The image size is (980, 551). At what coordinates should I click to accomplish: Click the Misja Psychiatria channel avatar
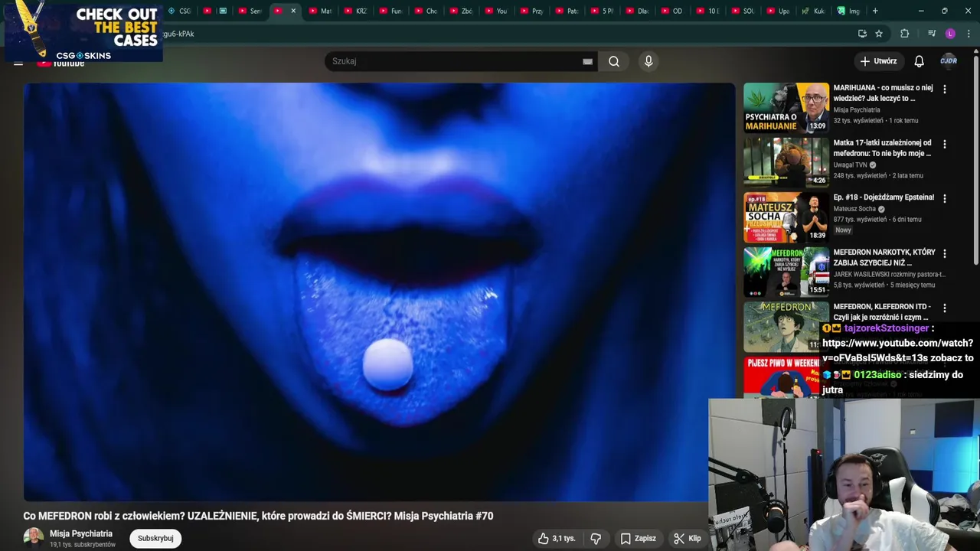[x=33, y=538]
